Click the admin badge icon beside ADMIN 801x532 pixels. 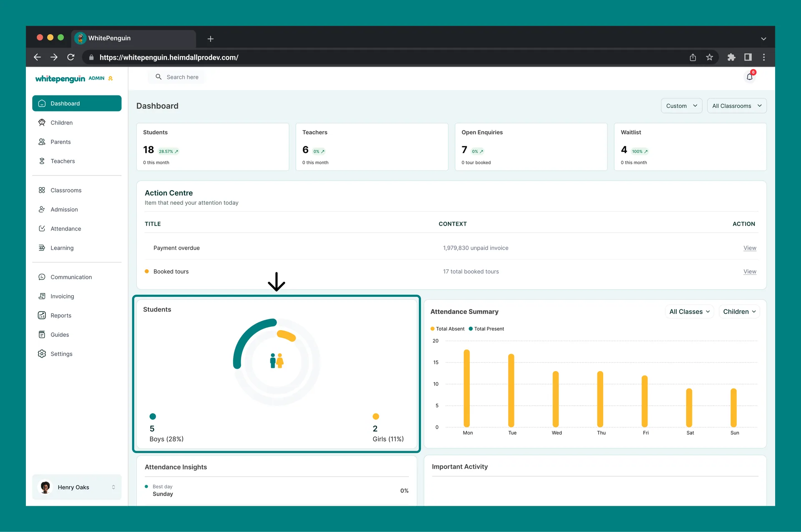click(111, 78)
